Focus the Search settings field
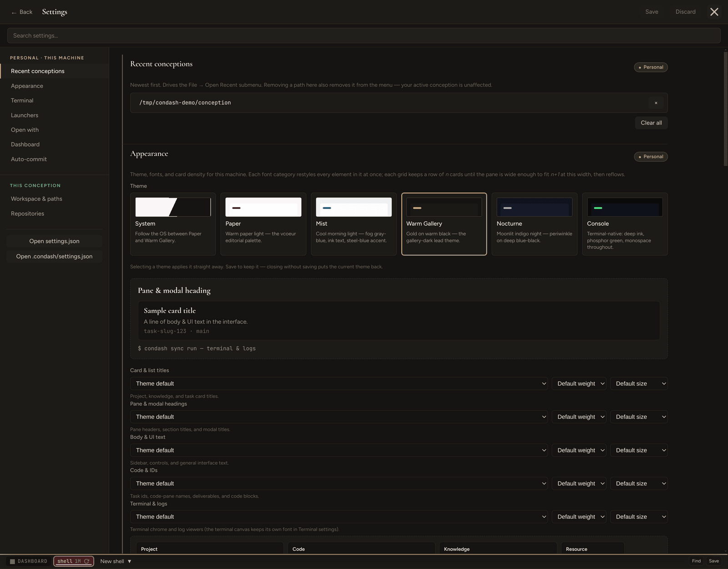Viewport: 728px width, 569px height. coord(364,36)
